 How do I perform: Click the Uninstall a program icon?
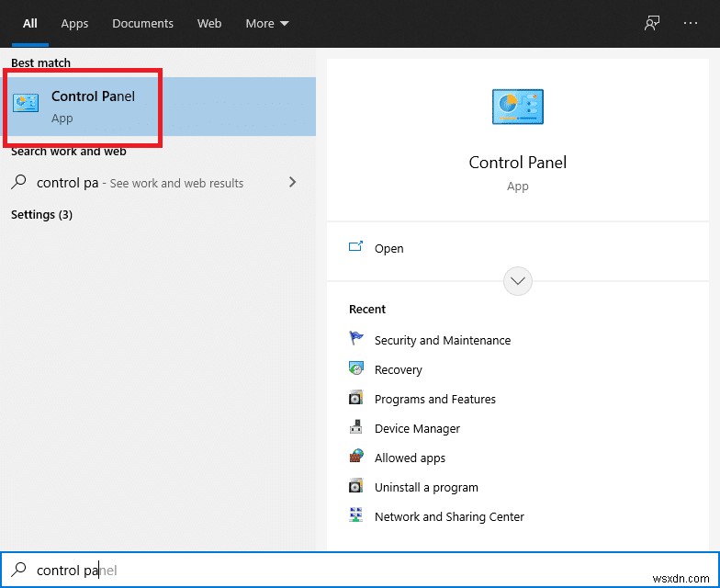356,485
